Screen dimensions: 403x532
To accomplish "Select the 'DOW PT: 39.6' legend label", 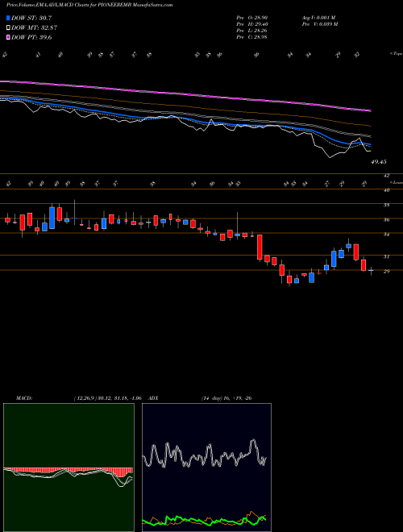I will (31, 38).
